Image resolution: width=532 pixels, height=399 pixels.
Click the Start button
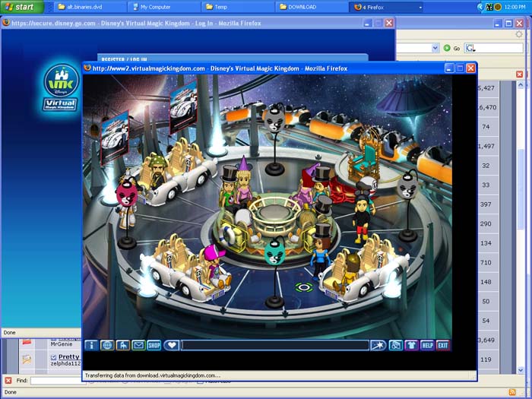(x=22, y=7)
